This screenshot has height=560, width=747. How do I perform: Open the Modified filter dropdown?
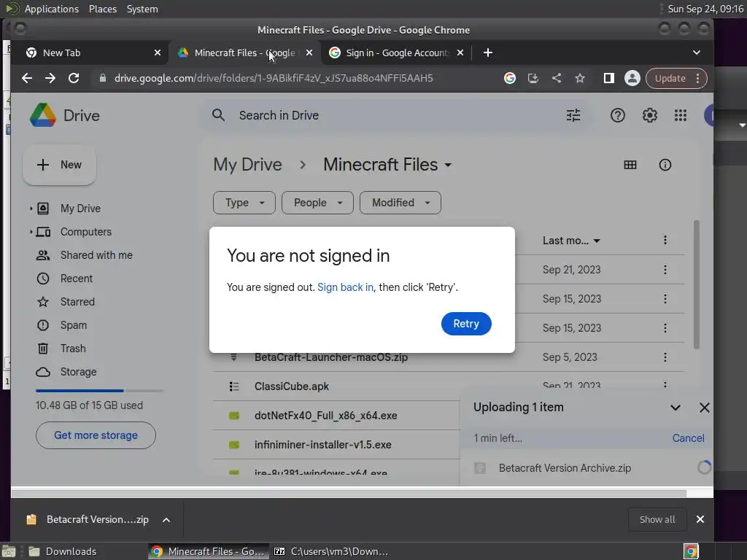[400, 203]
